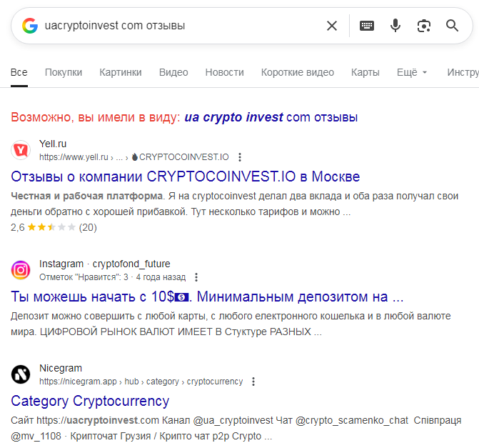The width and height of the screenshot is (479, 448).
Task: Open more options for Nicegram result
Action: 253,382
